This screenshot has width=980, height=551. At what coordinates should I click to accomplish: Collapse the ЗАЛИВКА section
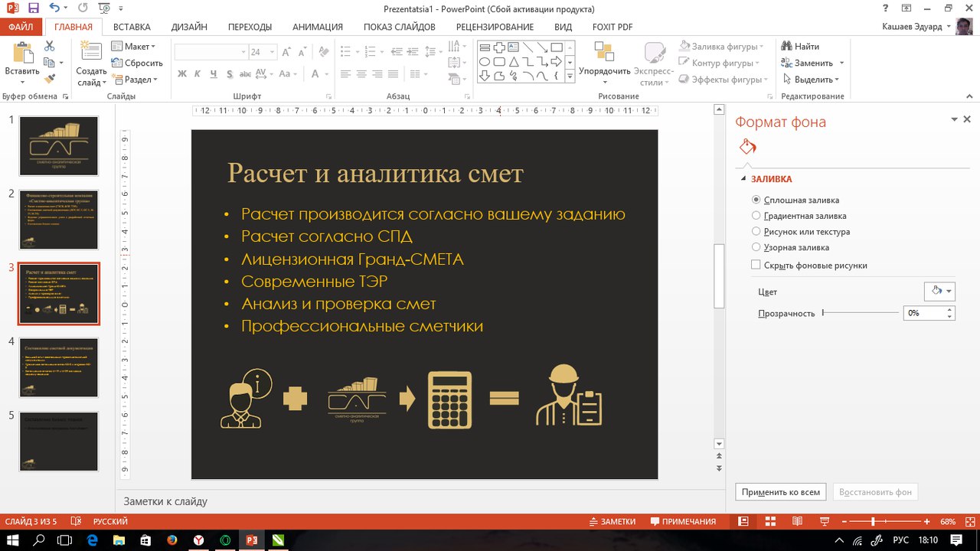743,179
